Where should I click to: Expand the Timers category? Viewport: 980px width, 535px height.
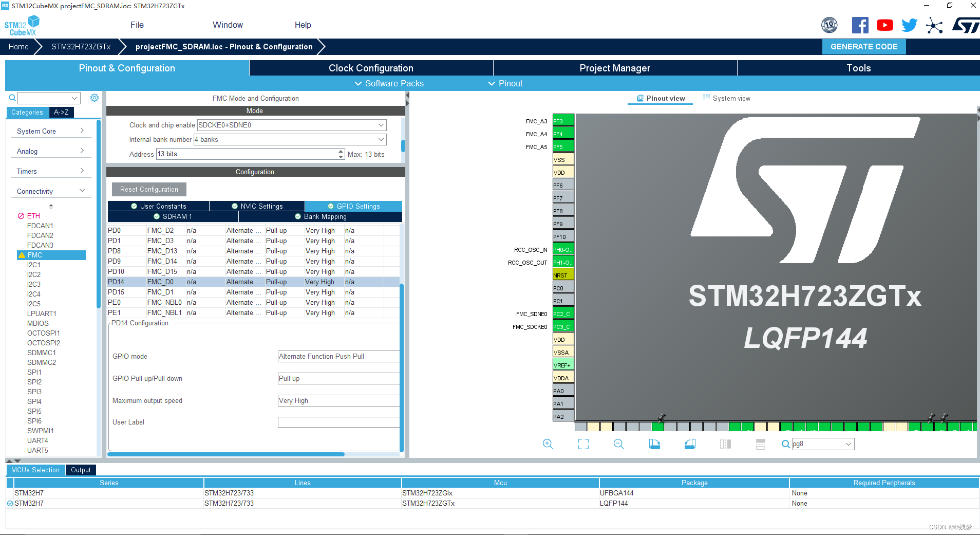[x=50, y=171]
